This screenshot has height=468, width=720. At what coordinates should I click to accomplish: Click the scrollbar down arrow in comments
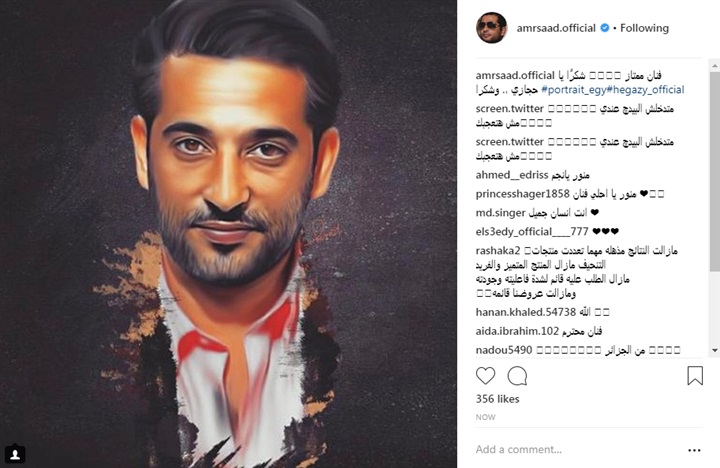click(x=714, y=350)
